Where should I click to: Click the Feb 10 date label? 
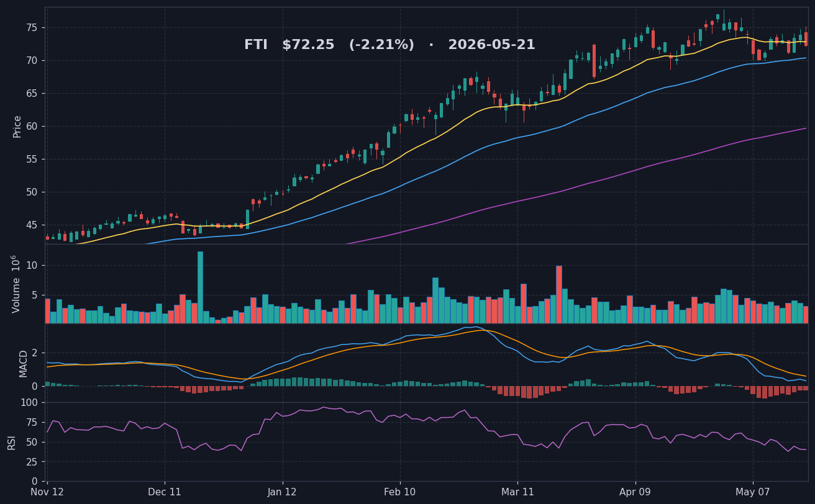pyautogui.click(x=400, y=493)
